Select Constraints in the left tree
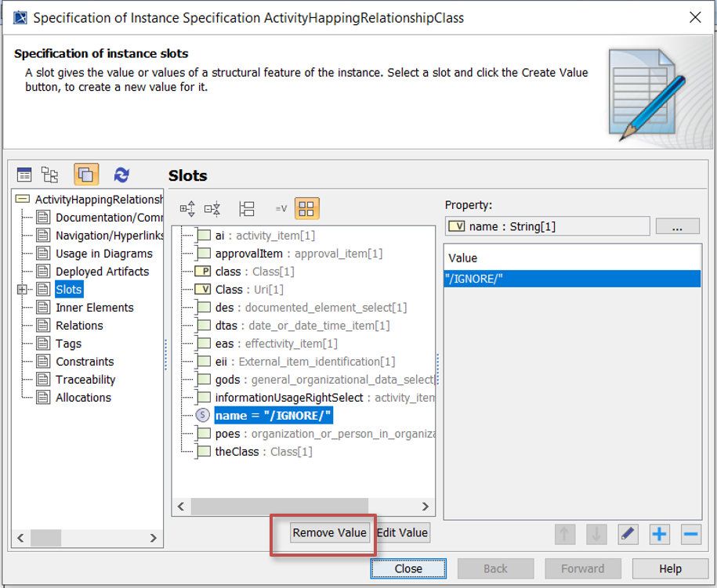 (x=85, y=362)
